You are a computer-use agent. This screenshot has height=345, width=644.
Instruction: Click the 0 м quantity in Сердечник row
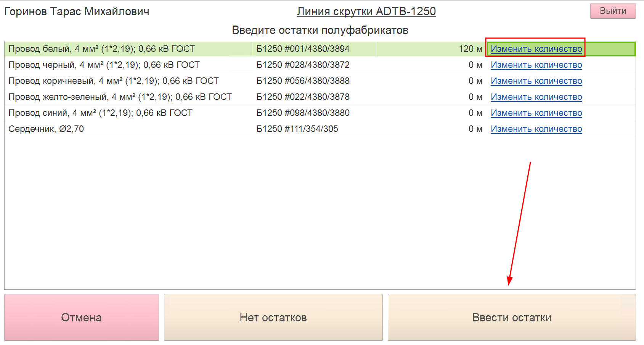(475, 129)
